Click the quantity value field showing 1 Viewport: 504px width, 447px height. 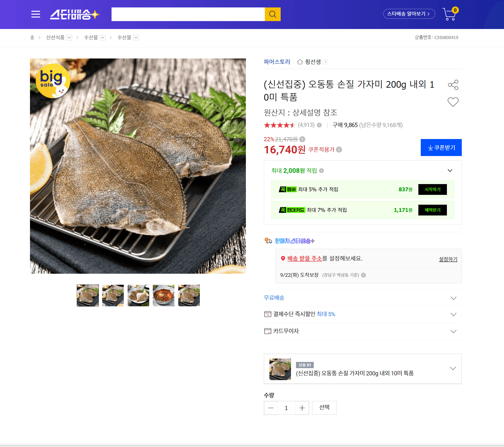point(286,408)
